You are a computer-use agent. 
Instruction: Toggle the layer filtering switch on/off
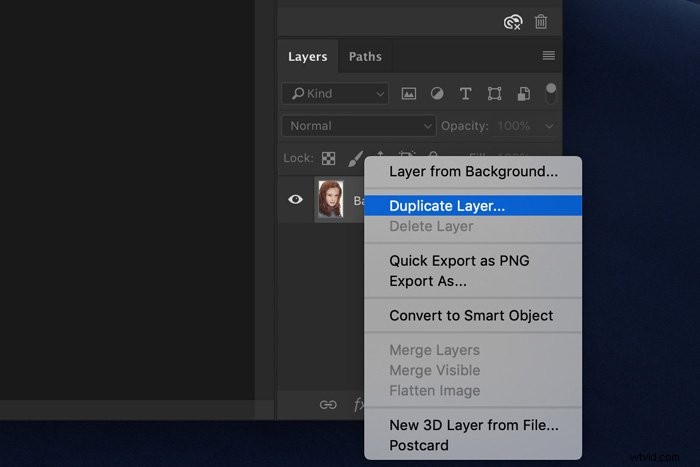click(x=550, y=93)
